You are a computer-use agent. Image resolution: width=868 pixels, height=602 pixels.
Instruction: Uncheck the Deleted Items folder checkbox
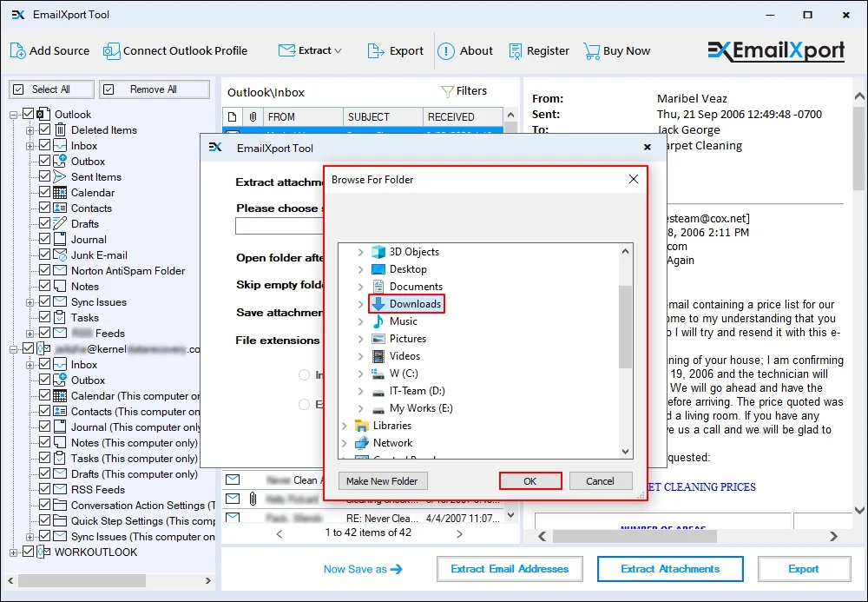(45, 130)
